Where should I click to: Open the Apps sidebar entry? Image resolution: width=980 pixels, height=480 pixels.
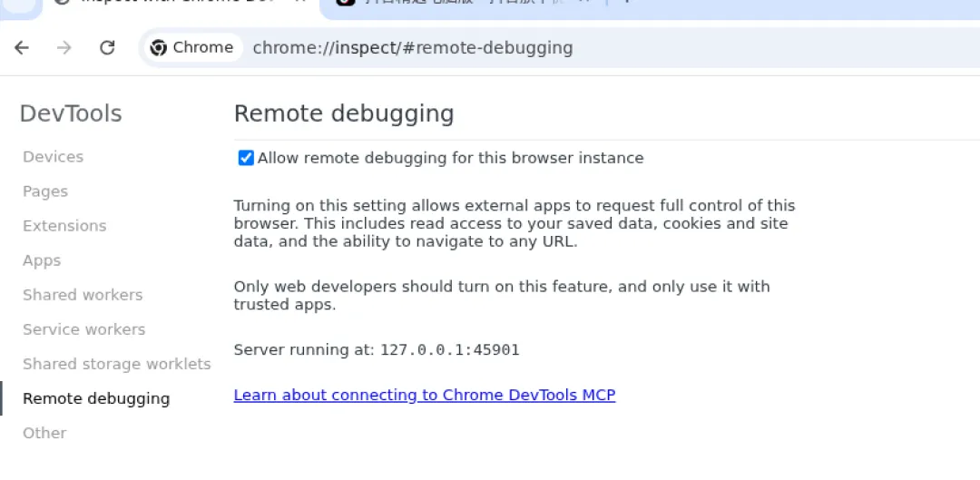click(x=42, y=260)
